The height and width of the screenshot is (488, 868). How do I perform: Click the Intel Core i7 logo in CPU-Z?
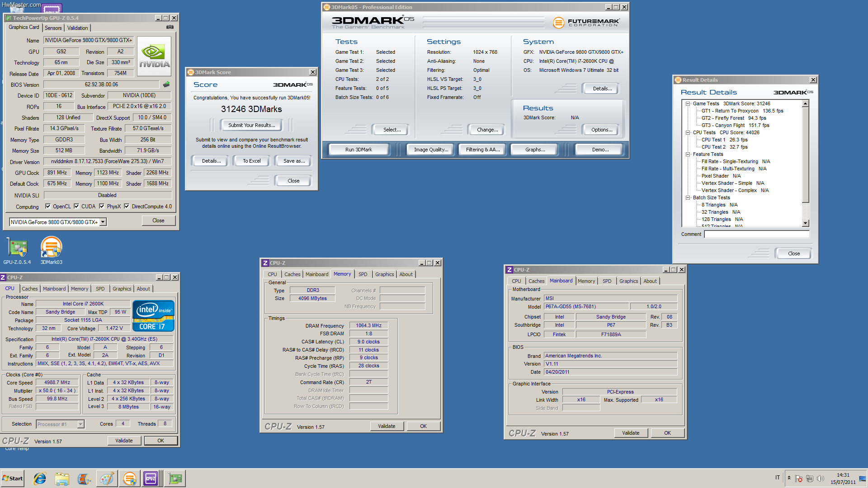coord(154,316)
